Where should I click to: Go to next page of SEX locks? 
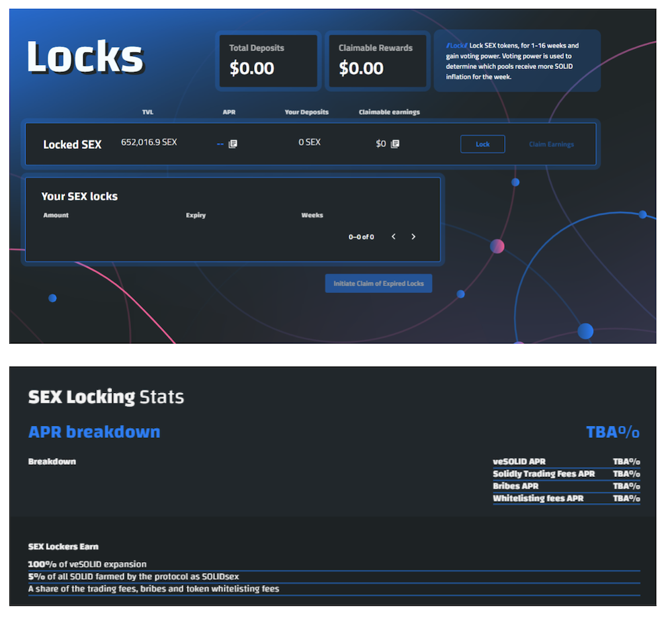pyautogui.click(x=413, y=237)
